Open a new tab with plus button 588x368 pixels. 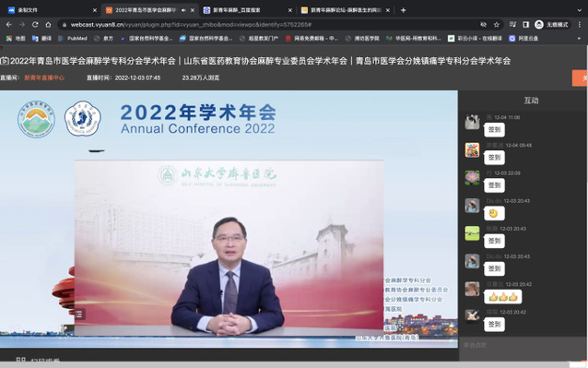click(403, 10)
